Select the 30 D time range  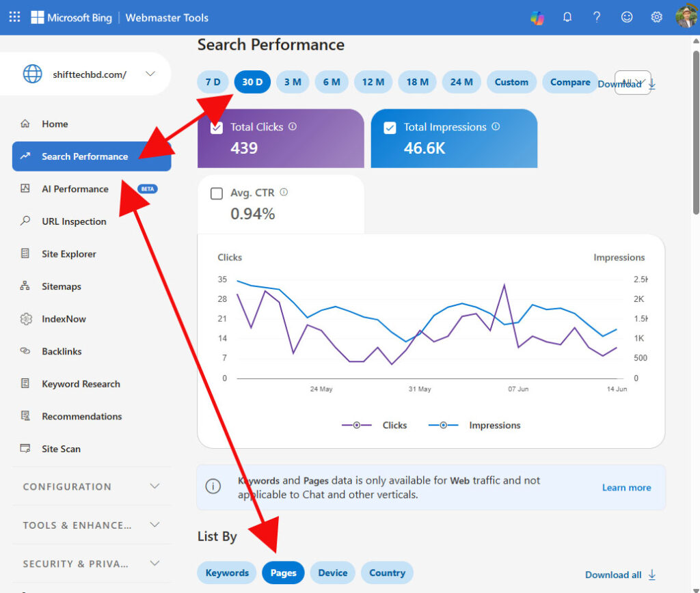(252, 82)
